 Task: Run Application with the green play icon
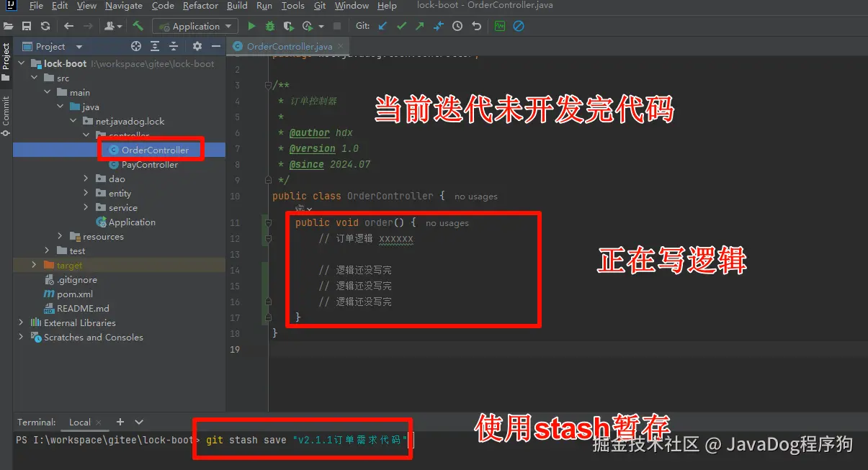pyautogui.click(x=251, y=26)
